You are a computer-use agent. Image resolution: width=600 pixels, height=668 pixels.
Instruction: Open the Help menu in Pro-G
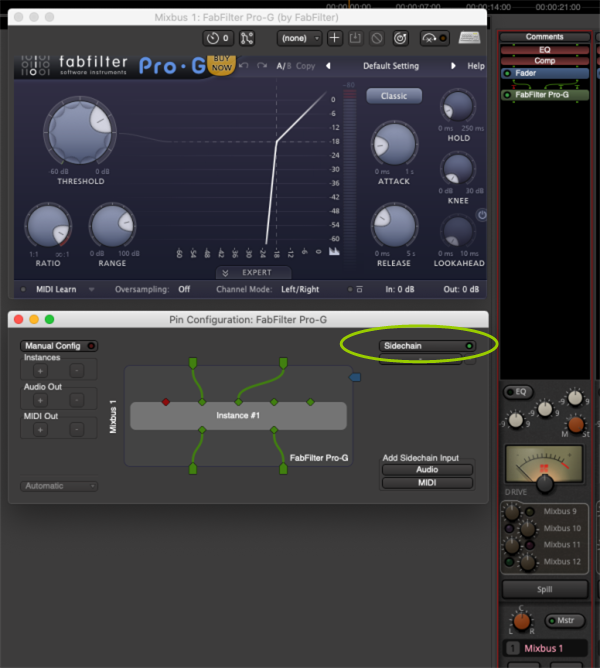pos(476,66)
